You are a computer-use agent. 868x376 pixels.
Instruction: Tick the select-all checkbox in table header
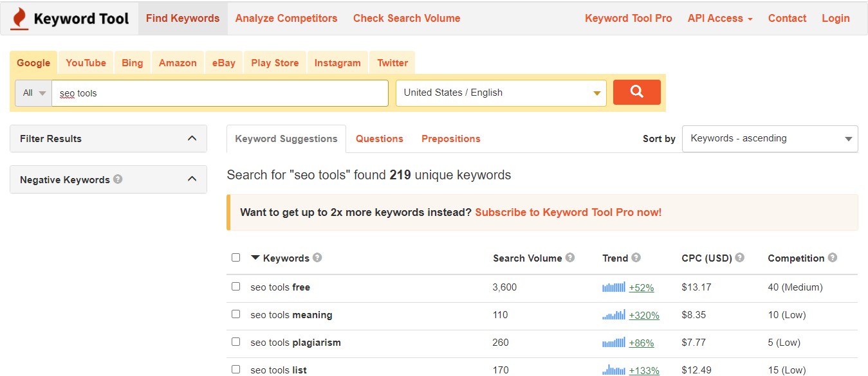click(235, 256)
